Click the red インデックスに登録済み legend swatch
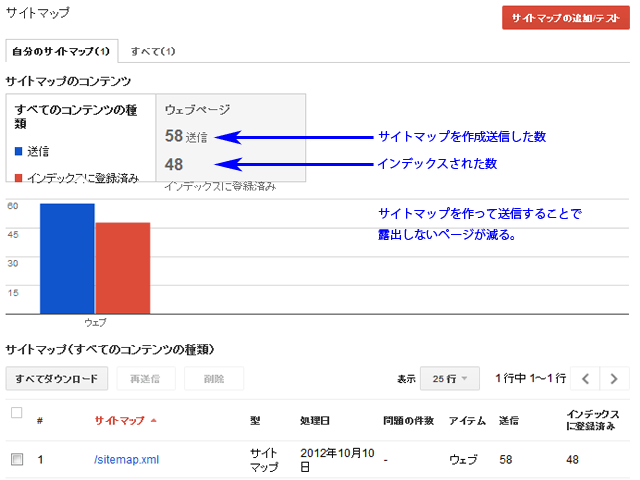The image size is (640, 480). click(x=18, y=178)
